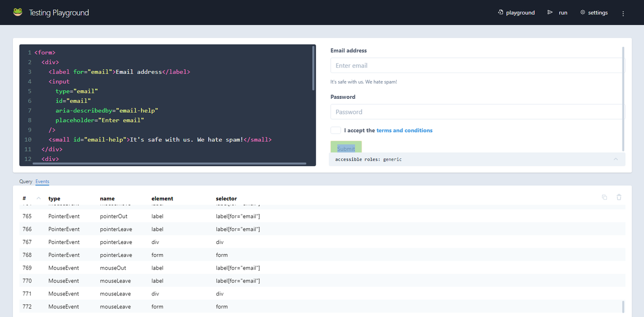Switch to the Query tab
The width and height of the screenshot is (644, 317).
25,182
